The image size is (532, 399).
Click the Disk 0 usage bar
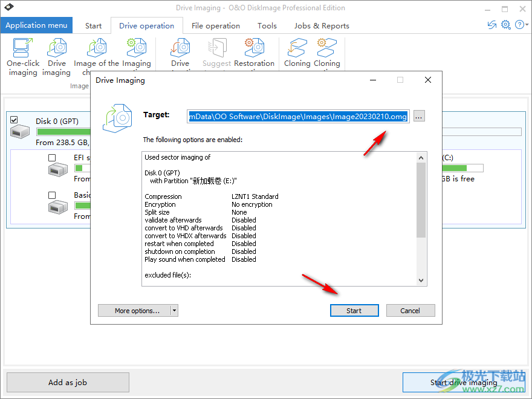coord(63,132)
